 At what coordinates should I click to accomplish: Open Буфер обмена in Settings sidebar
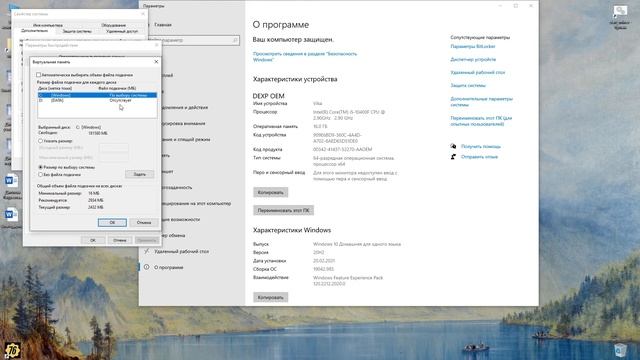pos(173,235)
